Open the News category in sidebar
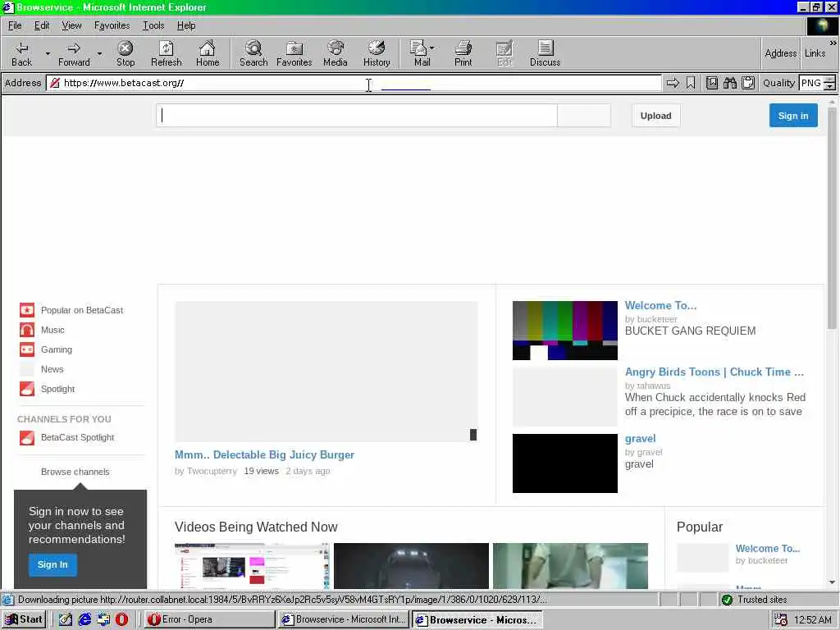Image resolution: width=840 pixels, height=630 pixels. tap(52, 369)
